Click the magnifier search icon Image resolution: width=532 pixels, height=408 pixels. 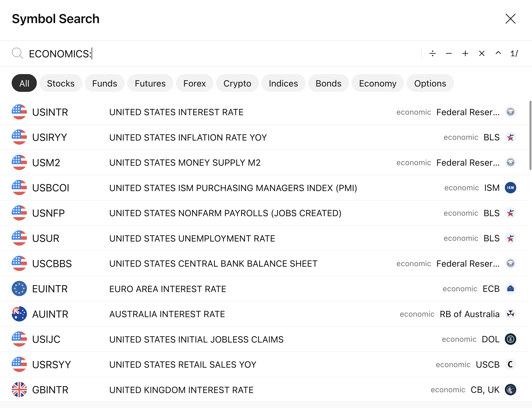click(17, 54)
